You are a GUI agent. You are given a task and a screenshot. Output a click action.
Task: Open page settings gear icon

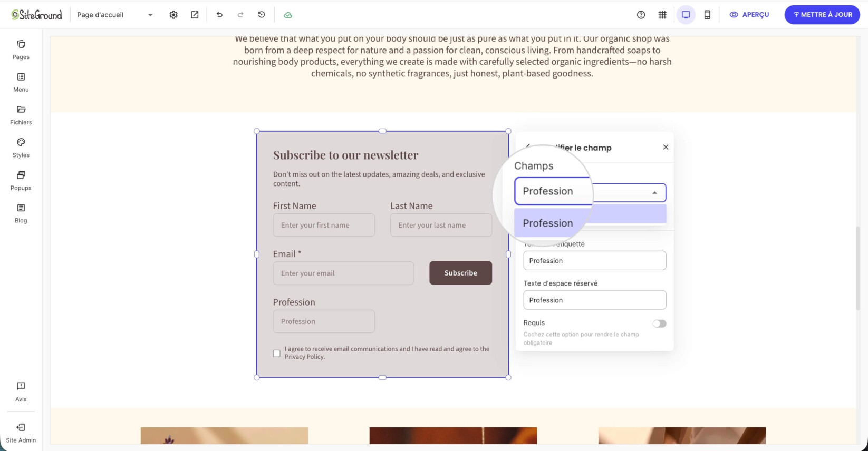(x=173, y=15)
